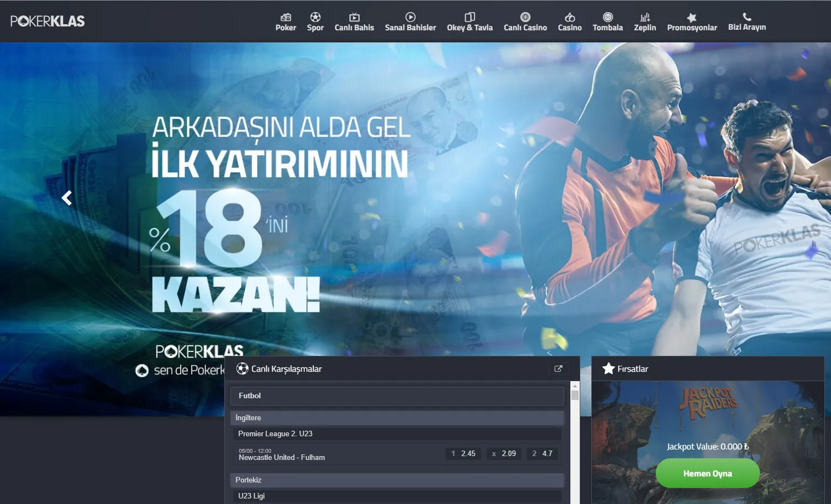The height and width of the screenshot is (504, 831).
Task: Go to Spor via soccer ball icon
Action: click(x=315, y=18)
